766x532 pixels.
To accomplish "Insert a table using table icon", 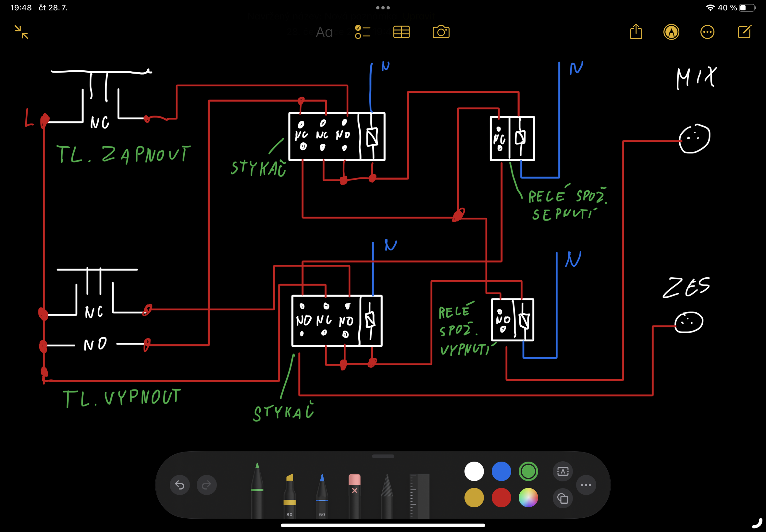I will [x=401, y=32].
